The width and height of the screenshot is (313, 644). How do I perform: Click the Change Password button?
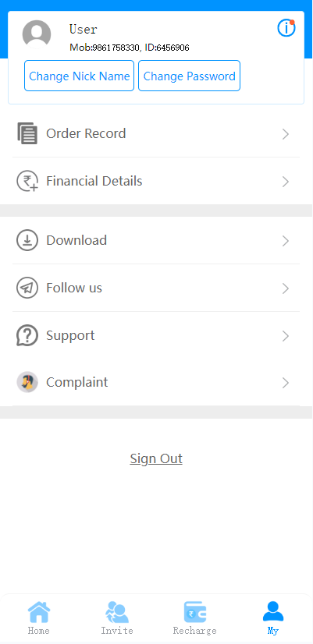(x=189, y=76)
